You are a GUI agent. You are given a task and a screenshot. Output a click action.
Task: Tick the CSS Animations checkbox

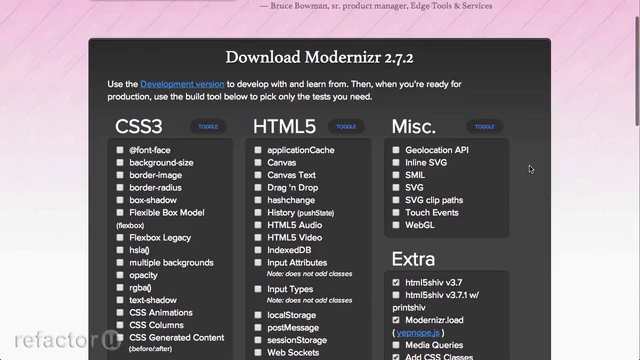120,312
